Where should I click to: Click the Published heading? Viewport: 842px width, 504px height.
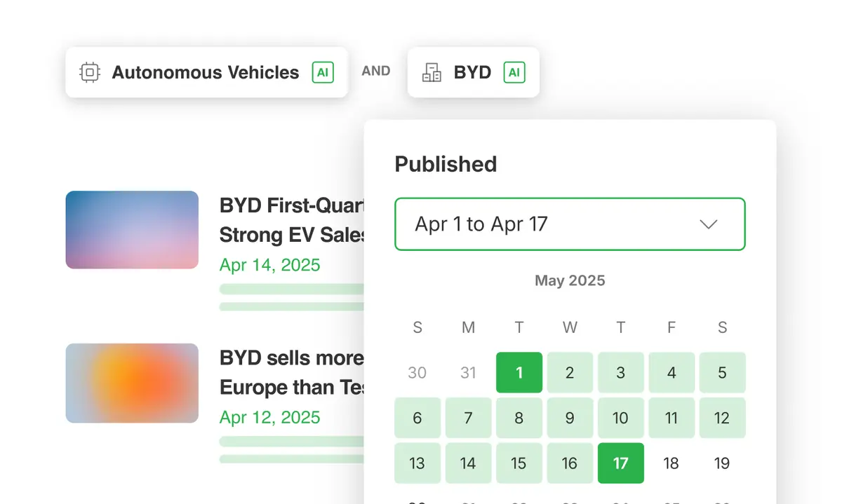(x=446, y=164)
